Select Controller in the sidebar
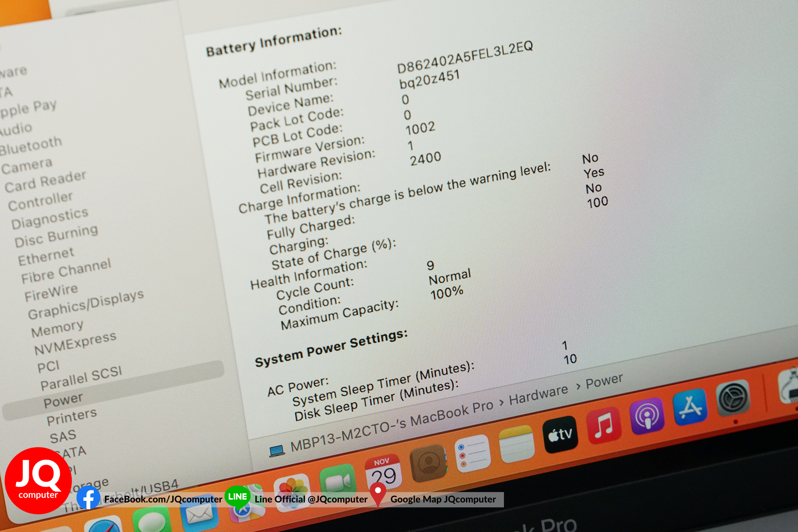 click(41, 201)
